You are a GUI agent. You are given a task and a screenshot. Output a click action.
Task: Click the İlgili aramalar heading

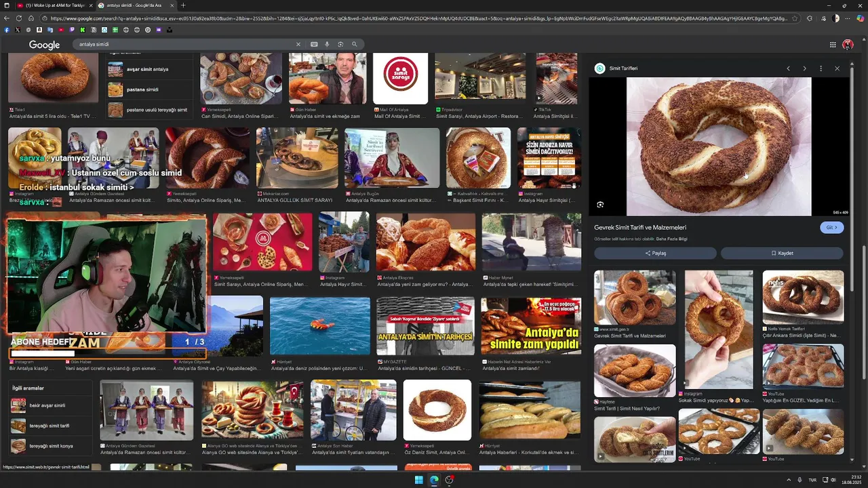28,388
